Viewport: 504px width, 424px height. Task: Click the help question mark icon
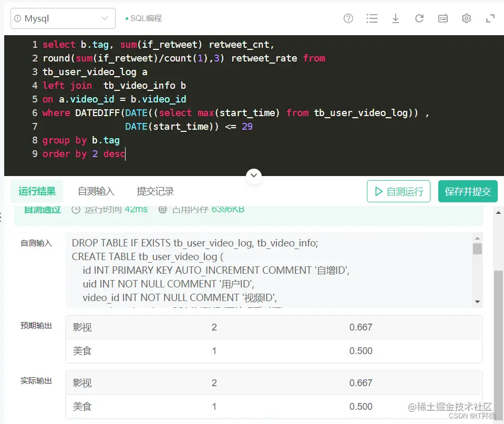[x=348, y=18]
